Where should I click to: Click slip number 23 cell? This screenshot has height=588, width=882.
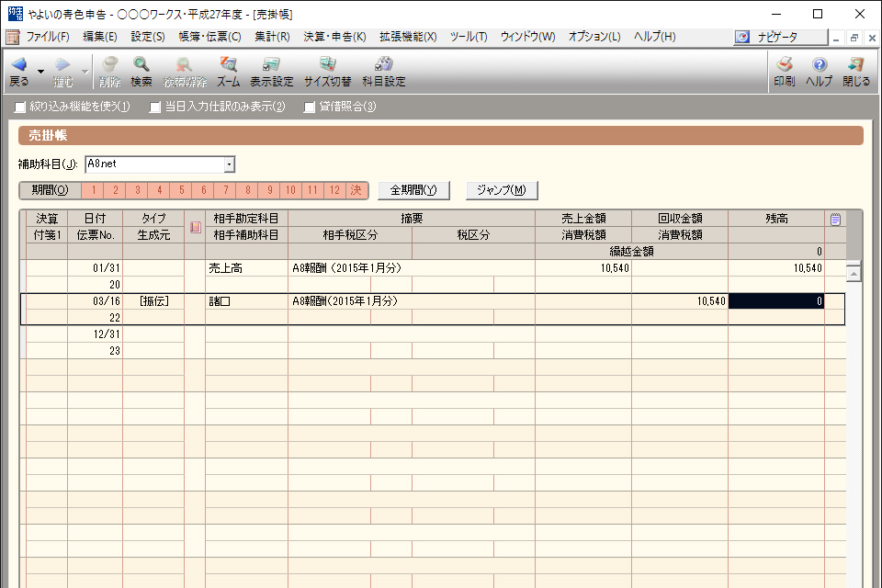95,351
